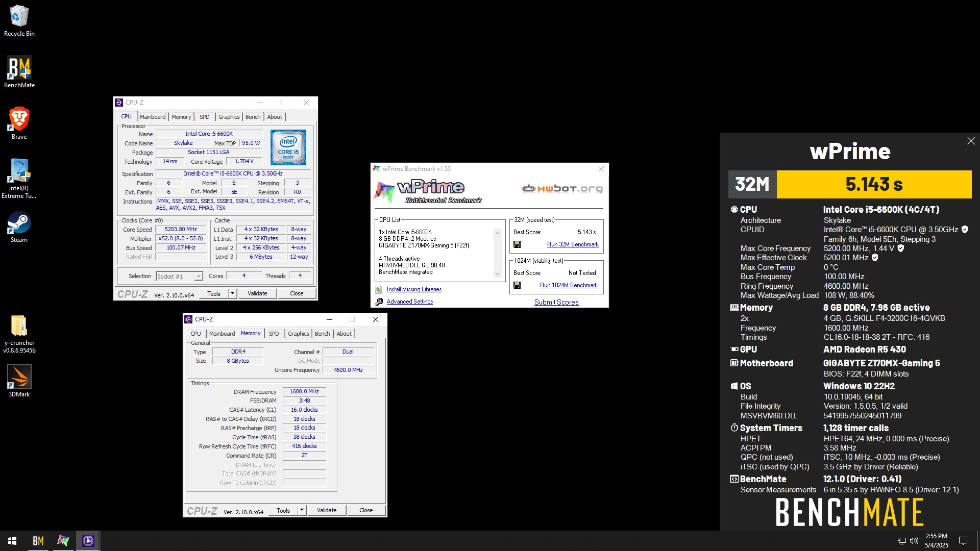This screenshot has height=551, width=980.
Task: Launch the Steam desktop icon
Action: coord(19,227)
